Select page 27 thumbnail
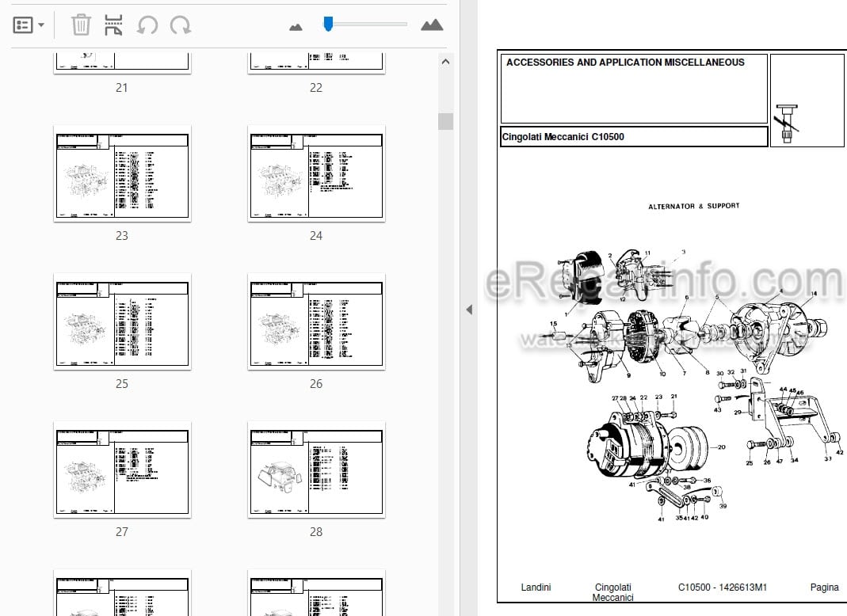Viewport: 847px width, 616px height. 122,470
